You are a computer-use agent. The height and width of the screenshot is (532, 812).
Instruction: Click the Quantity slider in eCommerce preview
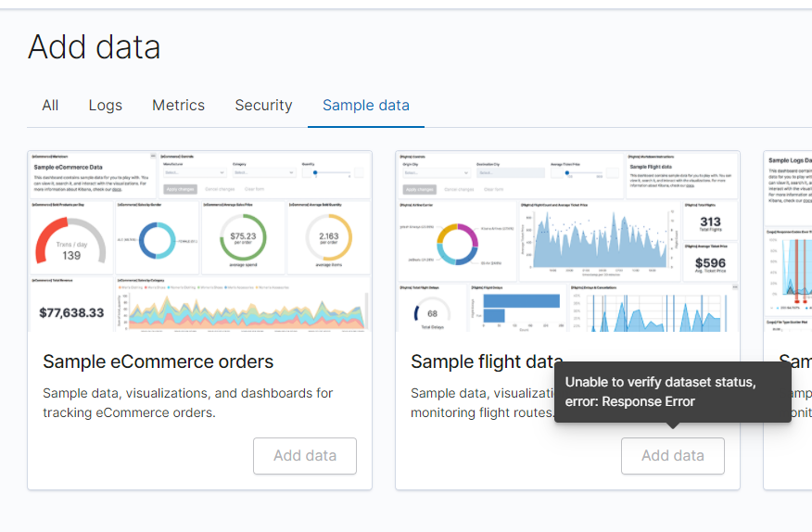pyautogui.click(x=324, y=172)
